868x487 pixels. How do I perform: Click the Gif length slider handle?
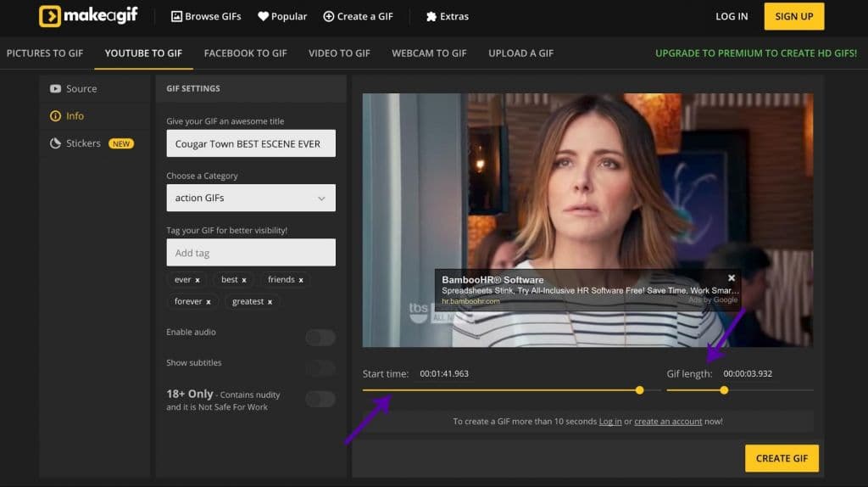[x=724, y=390]
